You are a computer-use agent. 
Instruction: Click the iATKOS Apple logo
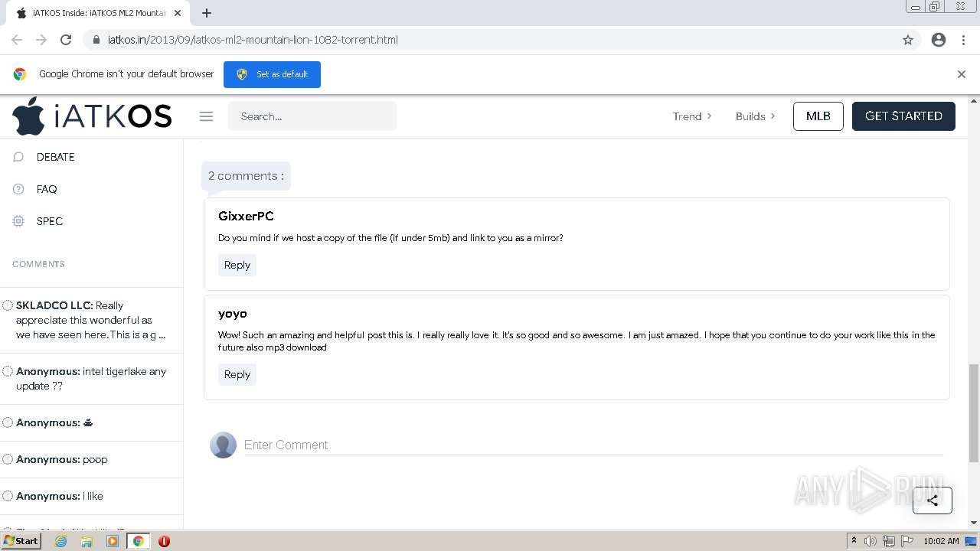pyautogui.click(x=92, y=116)
